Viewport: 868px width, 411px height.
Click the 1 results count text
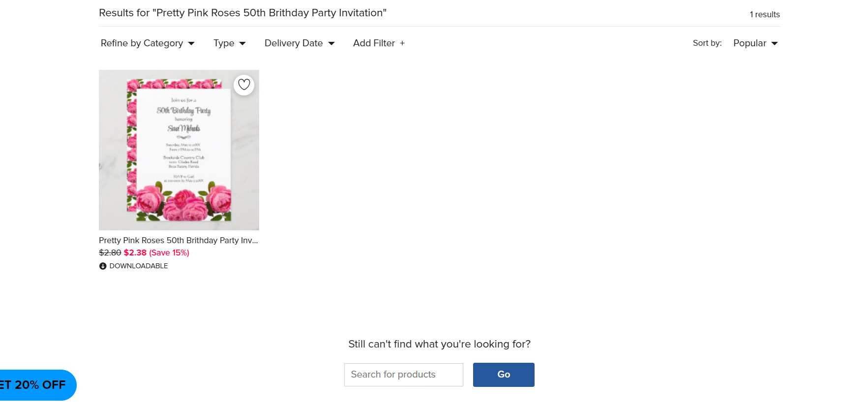pyautogui.click(x=765, y=14)
